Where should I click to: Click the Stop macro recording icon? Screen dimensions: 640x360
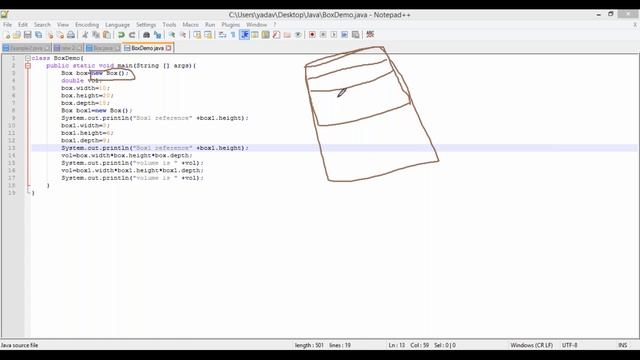coord(323,35)
